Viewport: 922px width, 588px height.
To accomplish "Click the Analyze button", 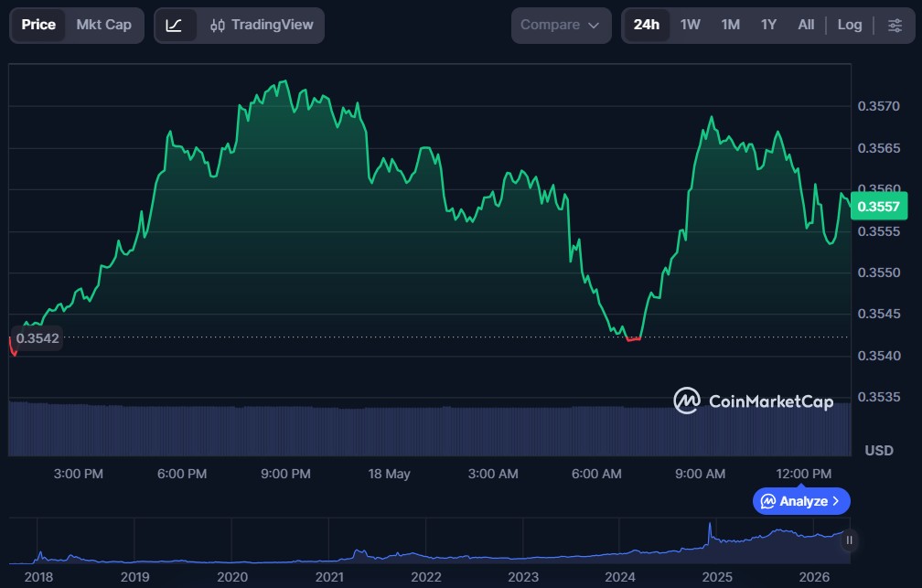I will coord(801,501).
